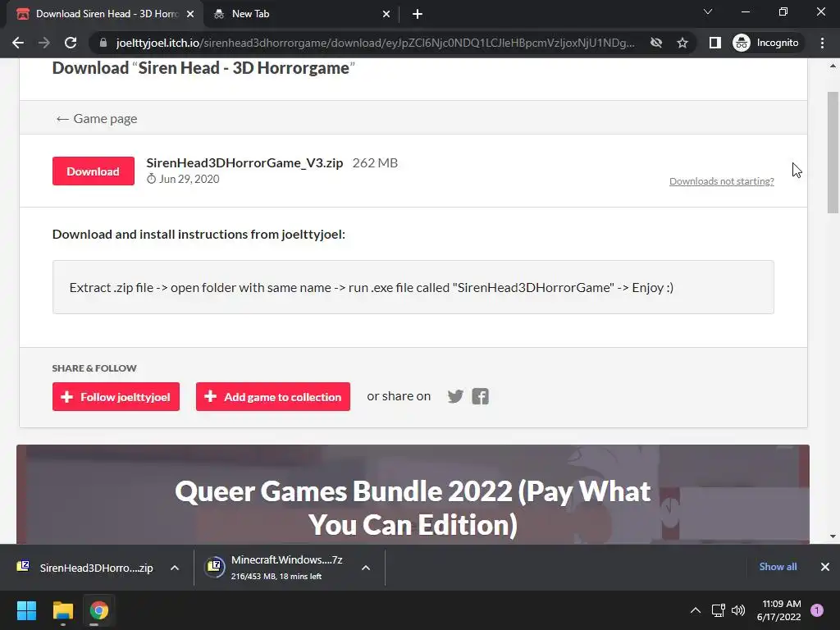Image resolution: width=840 pixels, height=630 pixels.
Task: Bookmark this page with star icon
Action: pyautogui.click(x=682, y=43)
